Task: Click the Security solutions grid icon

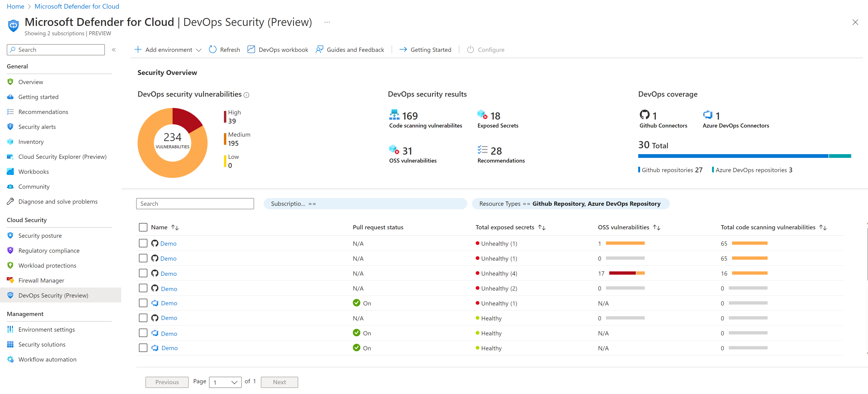Action: tap(11, 344)
